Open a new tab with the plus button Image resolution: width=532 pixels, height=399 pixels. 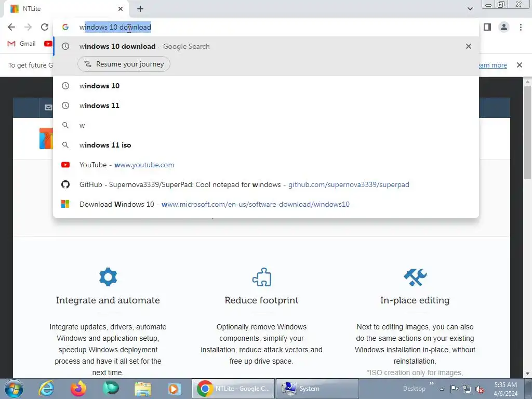point(140,9)
